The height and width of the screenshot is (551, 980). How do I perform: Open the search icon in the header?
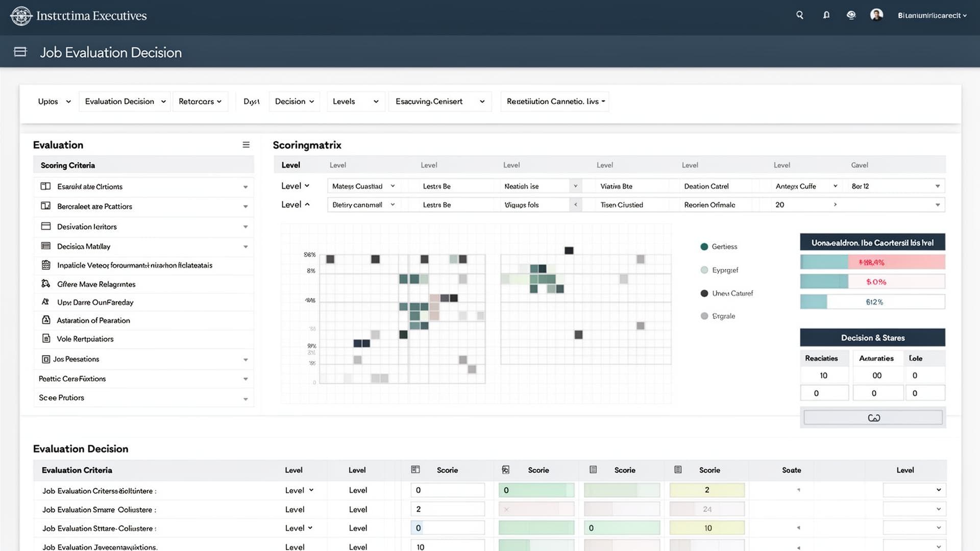pyautogui.click(x=799, y=15)
